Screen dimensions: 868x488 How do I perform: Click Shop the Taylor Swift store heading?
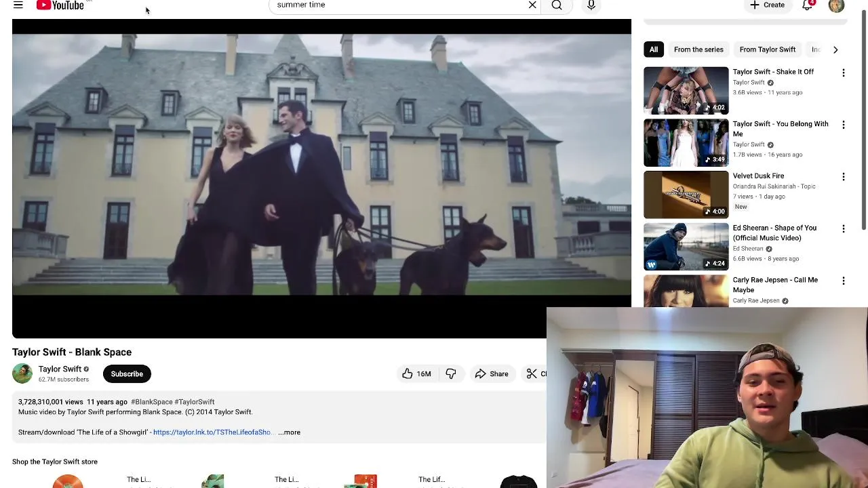click(55, 462)
